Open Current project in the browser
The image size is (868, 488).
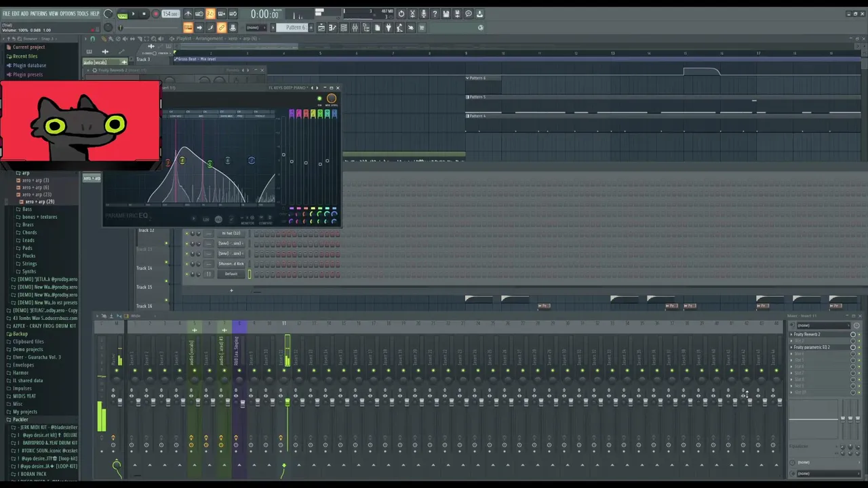coord(28,47)
